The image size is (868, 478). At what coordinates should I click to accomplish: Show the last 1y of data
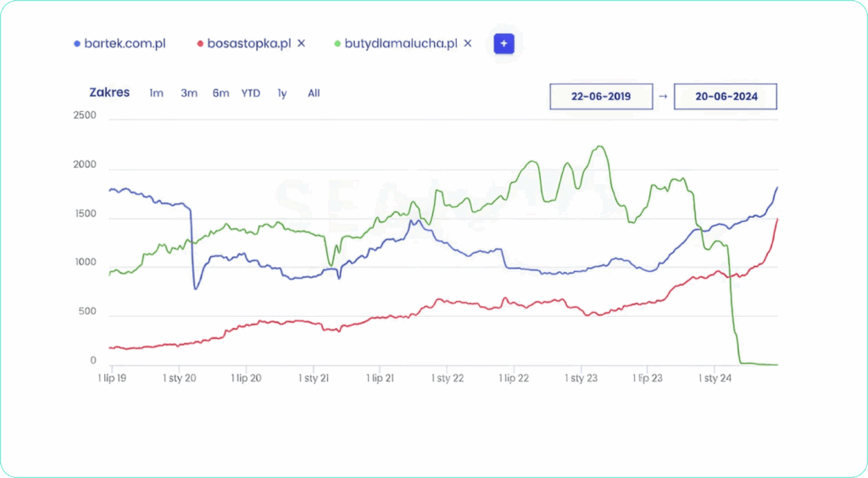tap(282, 93)
